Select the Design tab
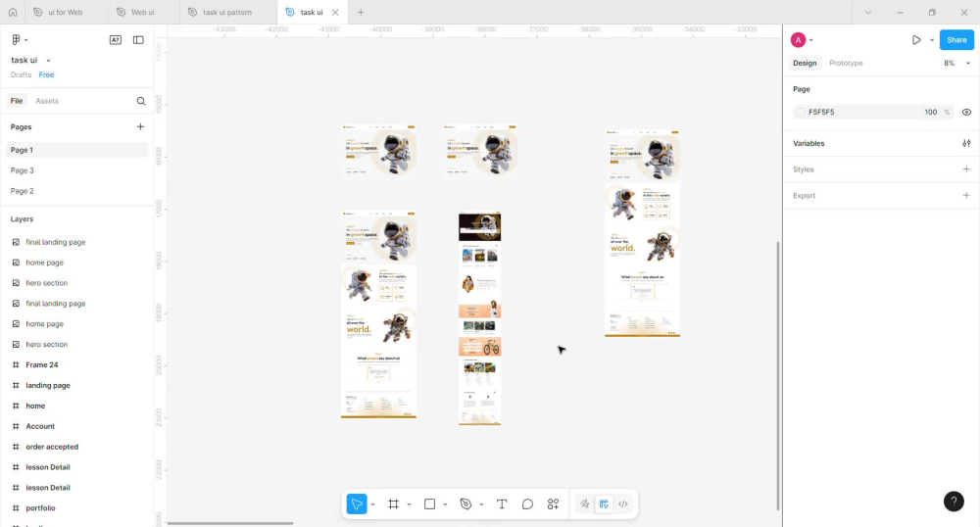Viewport: 980px width, 527px height. click(805, 63)
